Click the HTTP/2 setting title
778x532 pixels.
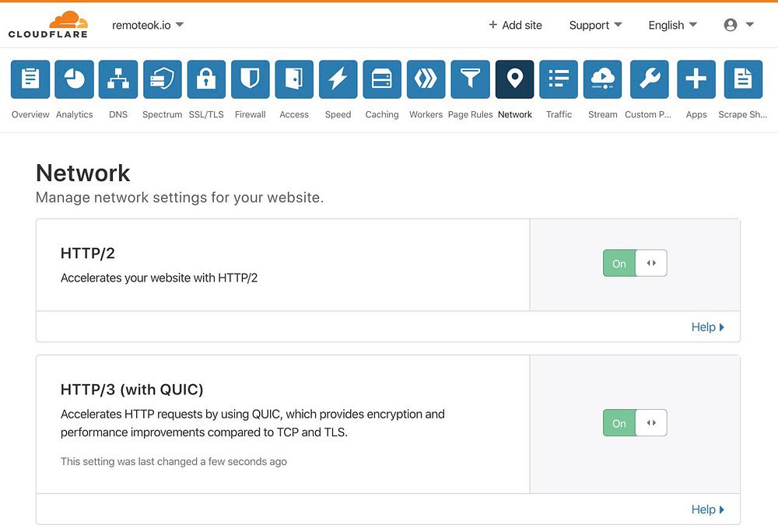tap(88, 254)
